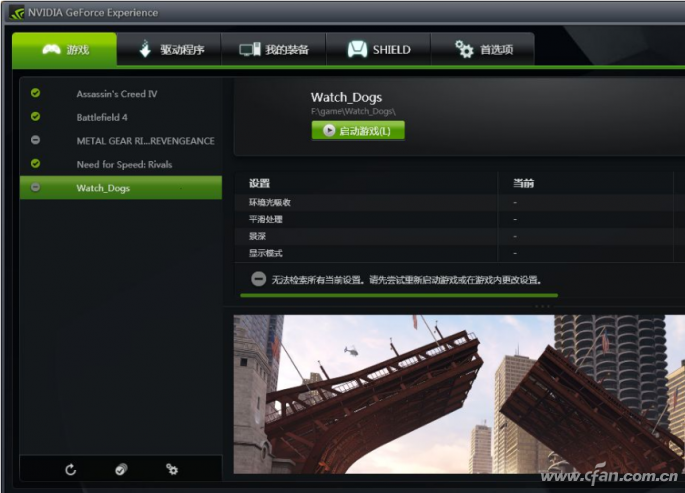Click the three-dot splitter handle above screenshot
This screenshot has width=685, height=493.
pos(543,306)
